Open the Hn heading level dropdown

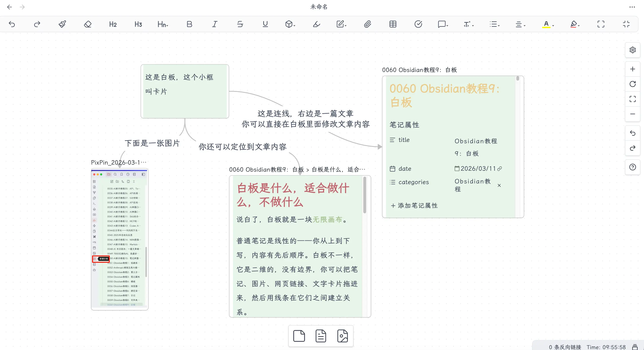(x=163, y=24)
